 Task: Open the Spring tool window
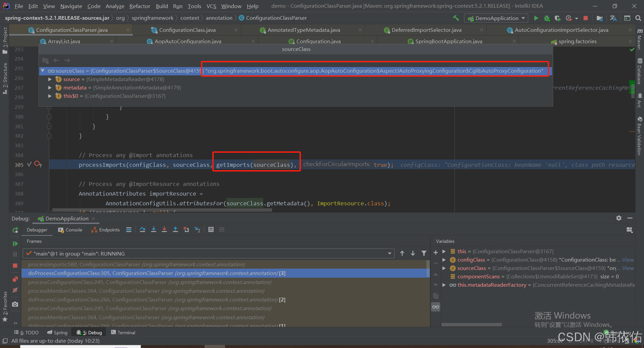(57, 333)
